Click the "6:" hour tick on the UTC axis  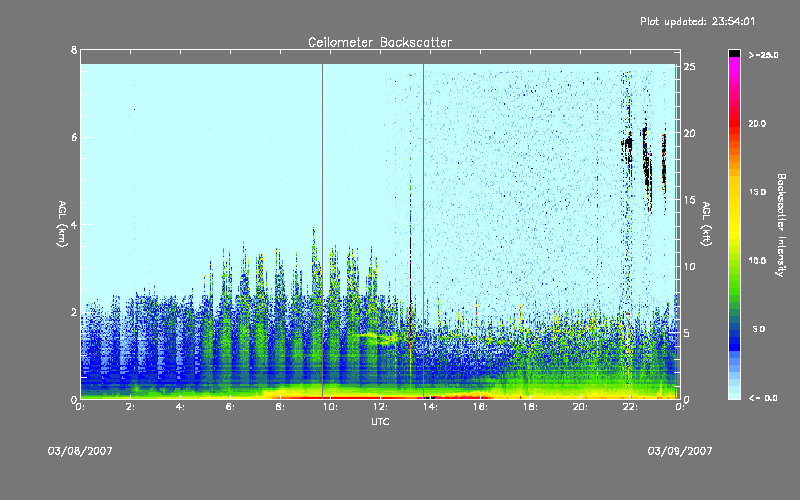click(230, 407)
